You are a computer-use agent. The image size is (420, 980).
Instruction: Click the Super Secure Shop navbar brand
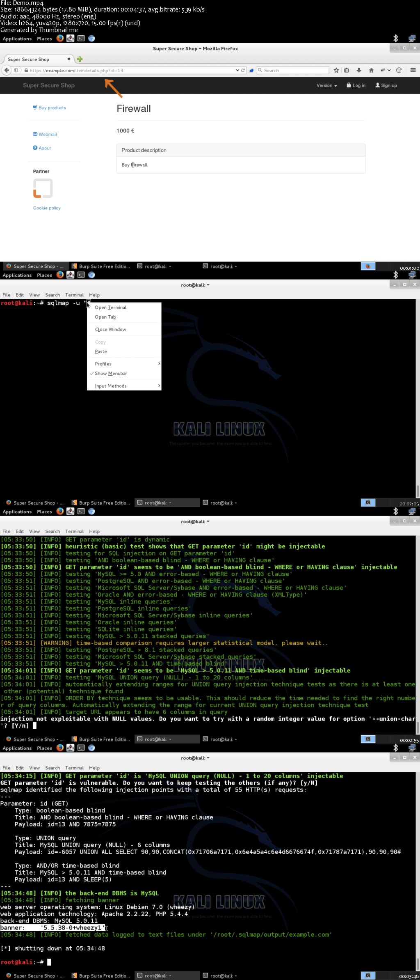(49, 85)
